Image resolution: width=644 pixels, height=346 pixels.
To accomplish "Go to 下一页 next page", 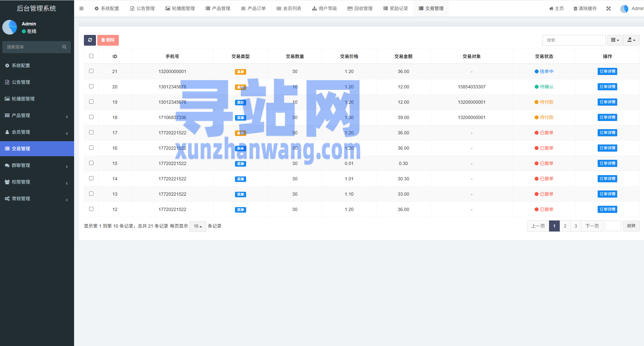I will (592, 226).
